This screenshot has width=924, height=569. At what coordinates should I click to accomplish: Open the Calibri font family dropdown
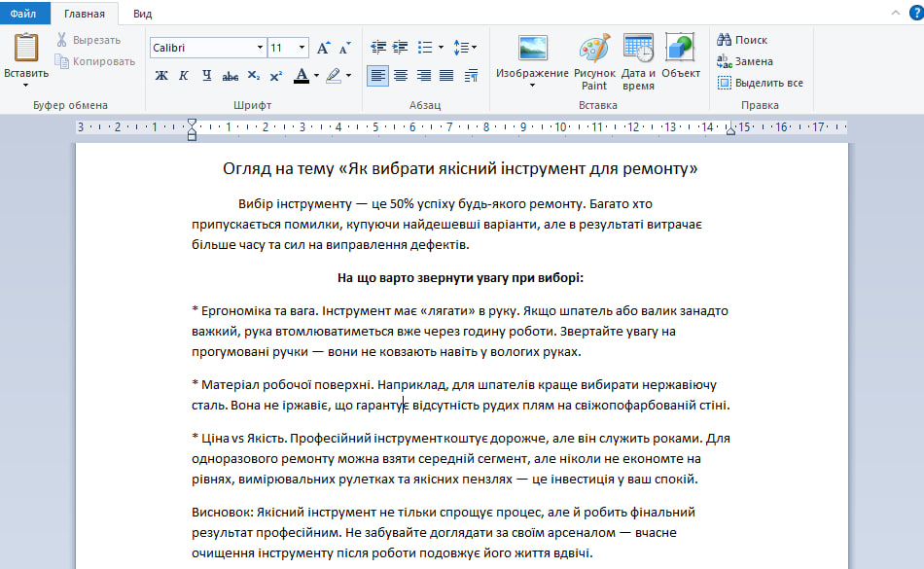pyautogui.click(x=260, y=48)
